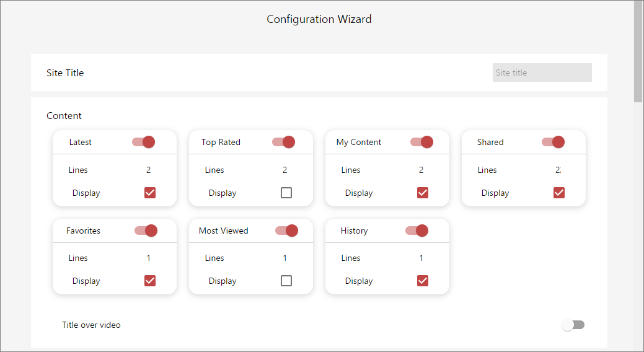Uncheck the History Display checkbox
Screen dimensions: 644x352
pyautogui.click(x=423, y=281)
